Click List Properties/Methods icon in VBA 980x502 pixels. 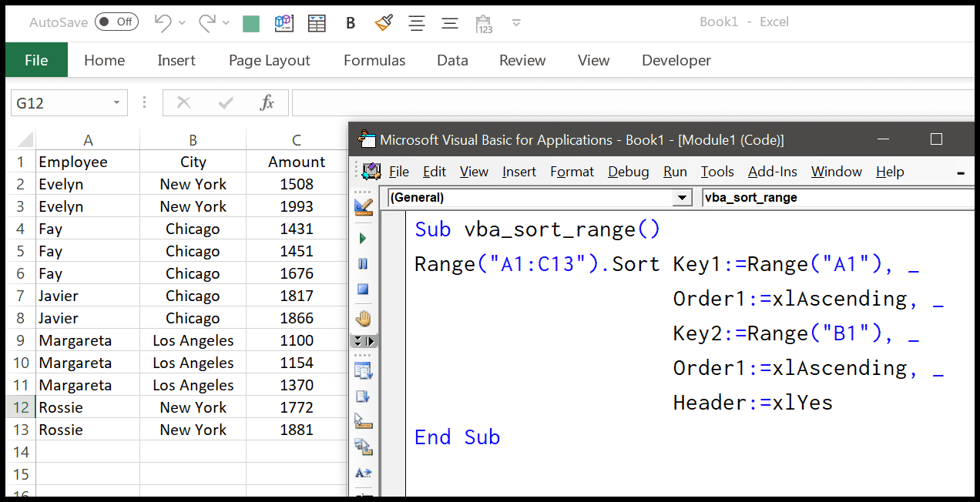pos(363,370)
